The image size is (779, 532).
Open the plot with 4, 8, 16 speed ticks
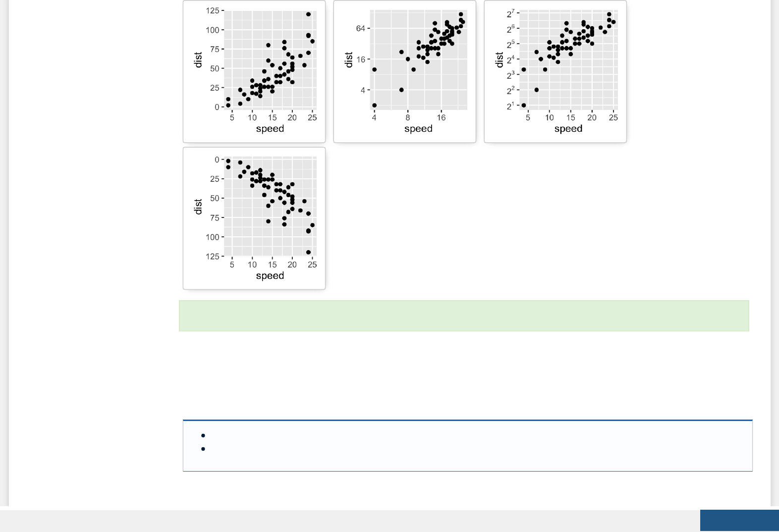pos(404,71)
